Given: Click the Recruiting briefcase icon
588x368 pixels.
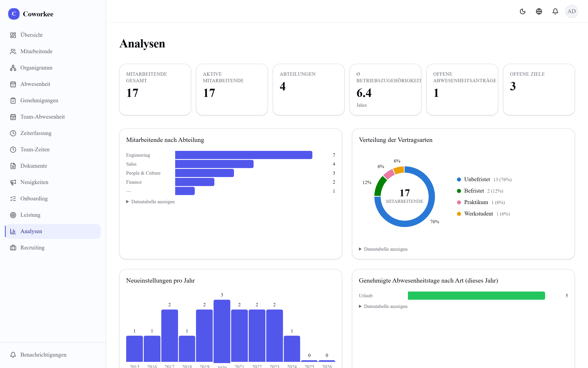Looking at the screenshot, I should click(13, 248).
